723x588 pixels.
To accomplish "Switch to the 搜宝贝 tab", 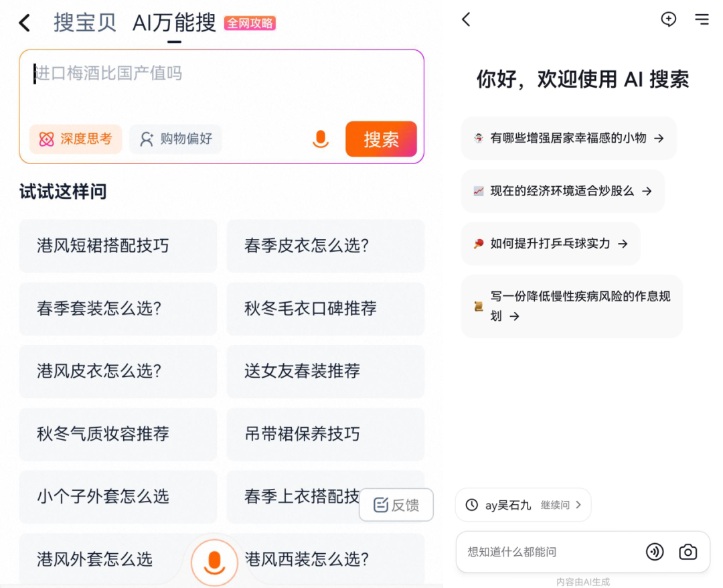I will click(x=85, y=23).
